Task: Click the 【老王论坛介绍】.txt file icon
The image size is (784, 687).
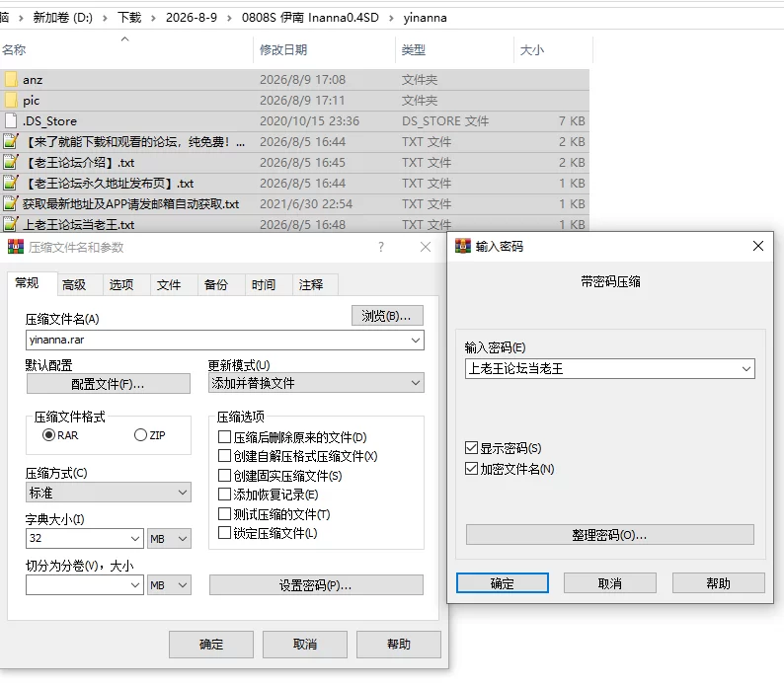Action: (11, 163)
